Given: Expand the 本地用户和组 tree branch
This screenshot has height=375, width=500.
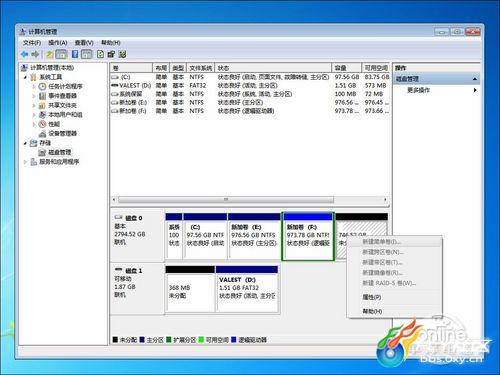Looking at the screenshot, I should coord(34,114).
